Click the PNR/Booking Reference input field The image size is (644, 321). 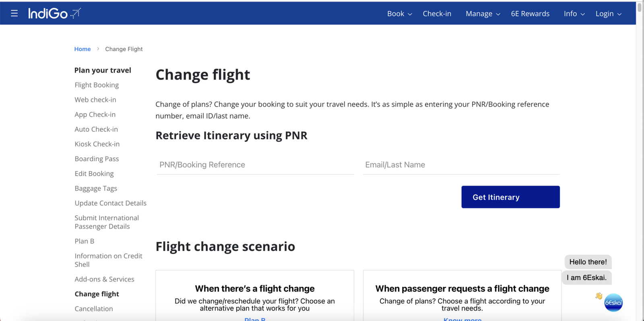pyautogui.click(x=255, y=164)
